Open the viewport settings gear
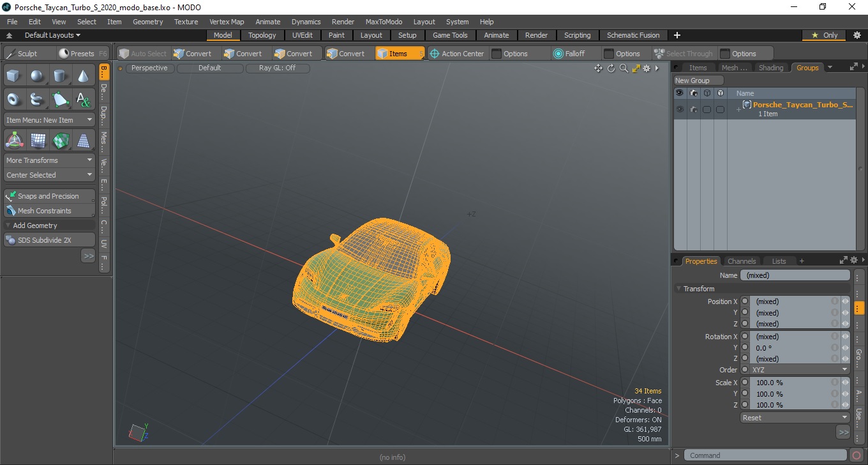 pos(647,68)
